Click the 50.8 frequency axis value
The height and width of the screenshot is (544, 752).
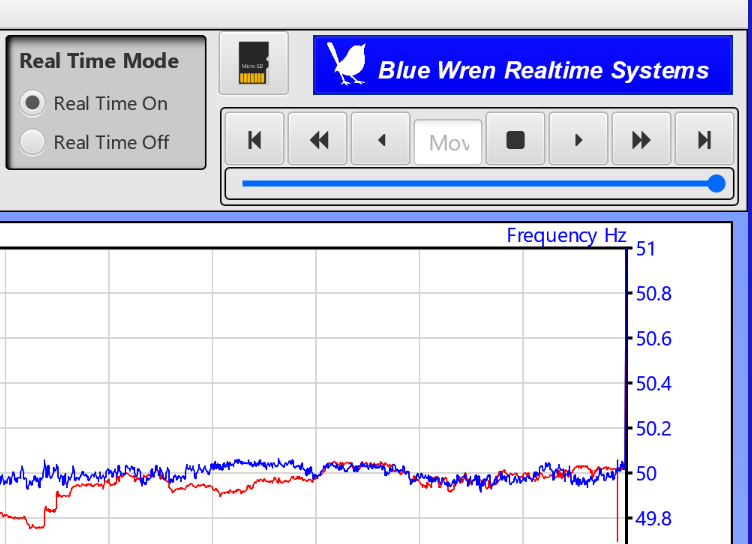654,294
